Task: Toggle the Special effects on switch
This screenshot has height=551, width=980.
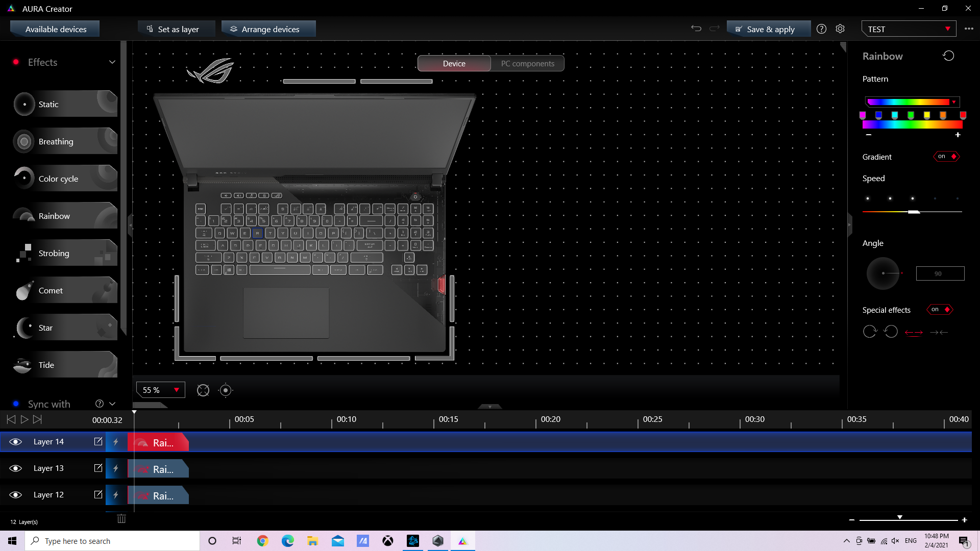Action: (x=940, y=310)
